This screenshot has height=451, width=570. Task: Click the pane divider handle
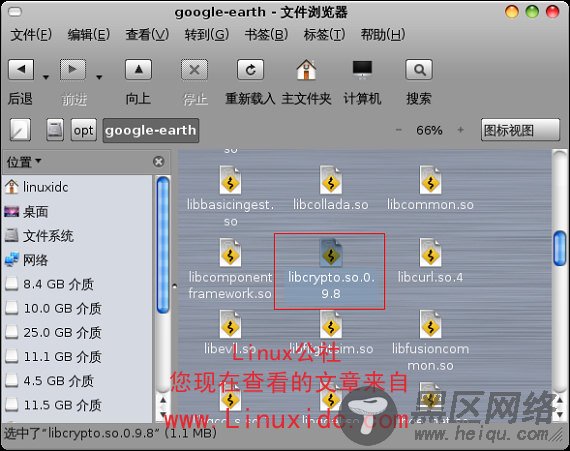(x=174, y=286)
